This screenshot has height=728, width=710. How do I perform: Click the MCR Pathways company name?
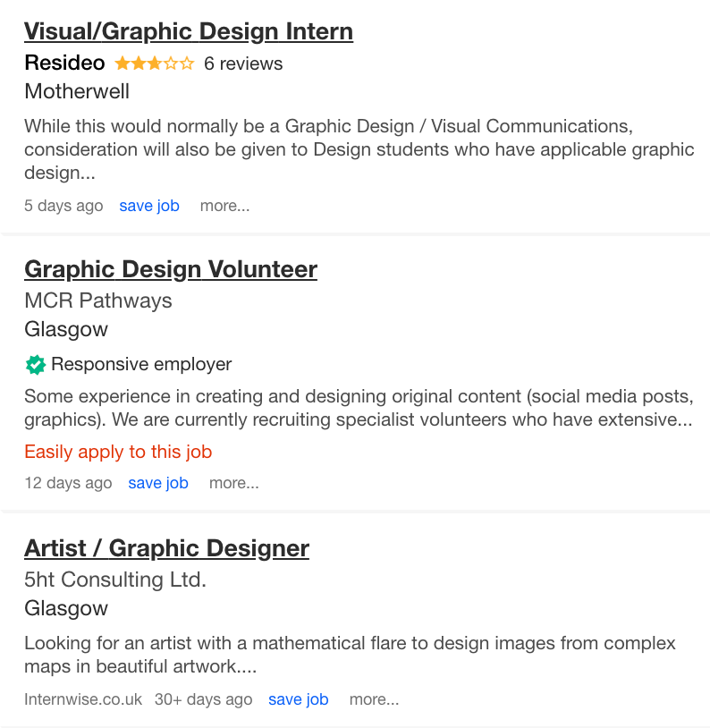[x=97, y=301]
